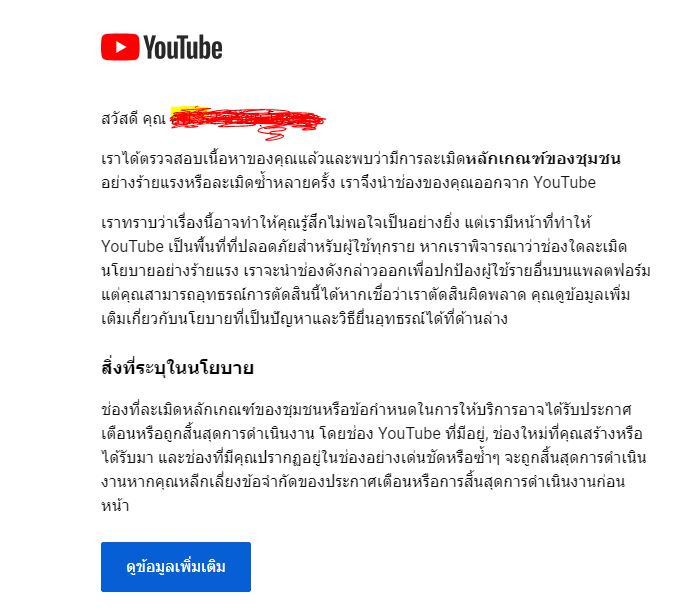Click the line starting เติมเกี่ยวกับนโยบาย

coord(304,318)
